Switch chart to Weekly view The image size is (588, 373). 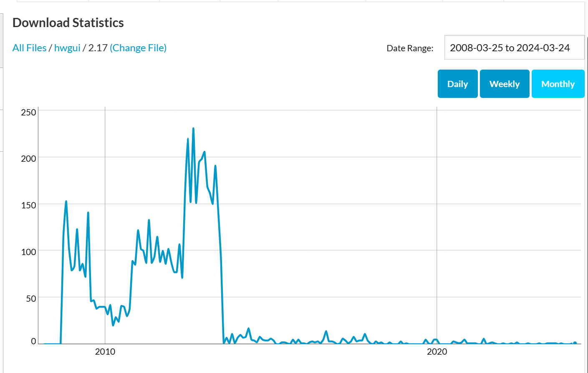(x=505, y=84)
